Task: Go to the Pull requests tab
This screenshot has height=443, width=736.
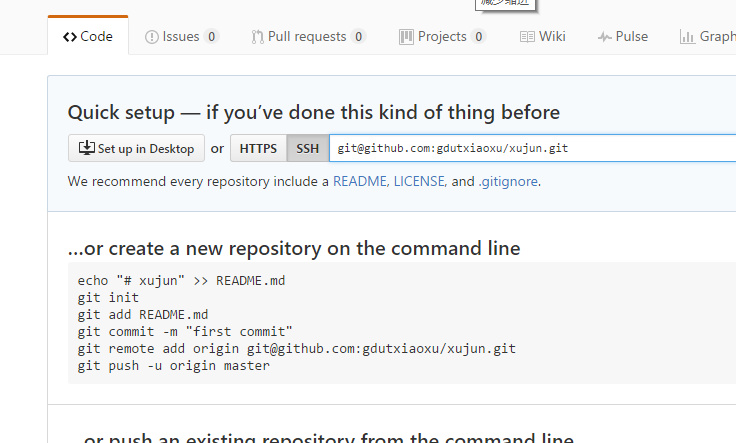Action: [308, 37]
